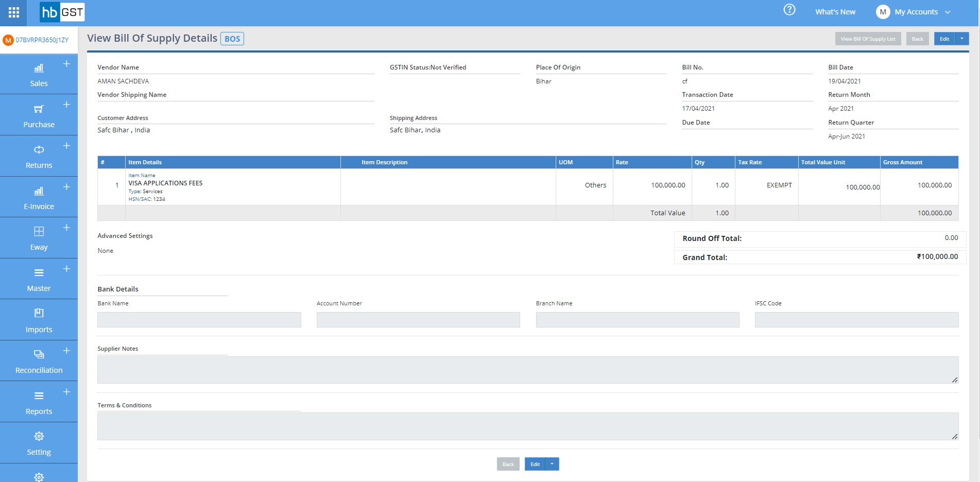This screenshot has width=980, height=482.
Task: Click the top Edit button
Action: [x=944, y=39]
